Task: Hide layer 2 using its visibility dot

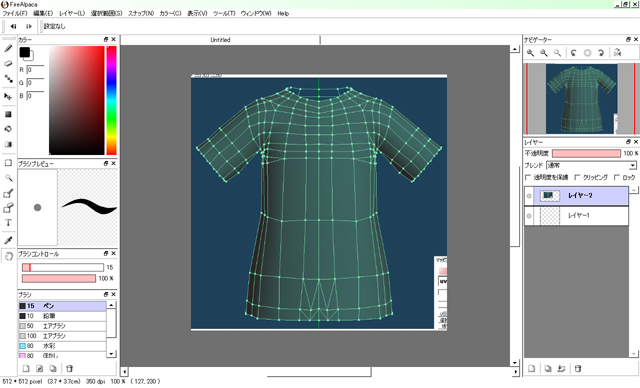Action: [529, 196]
